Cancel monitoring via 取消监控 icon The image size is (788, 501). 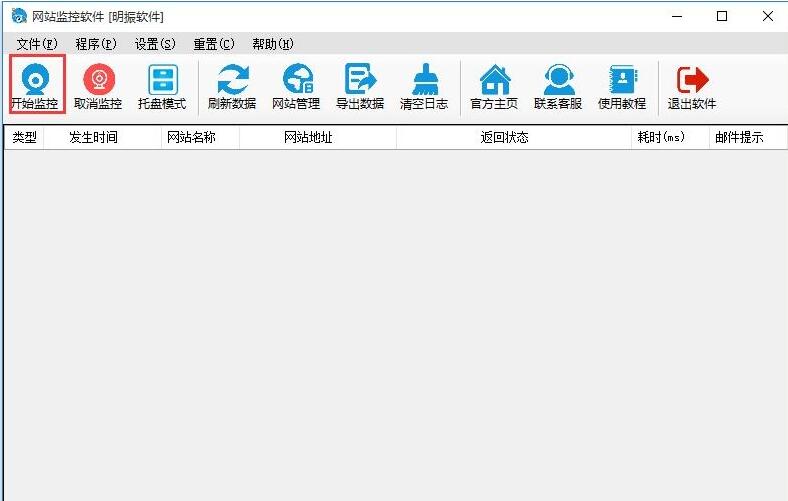[98, 86]
